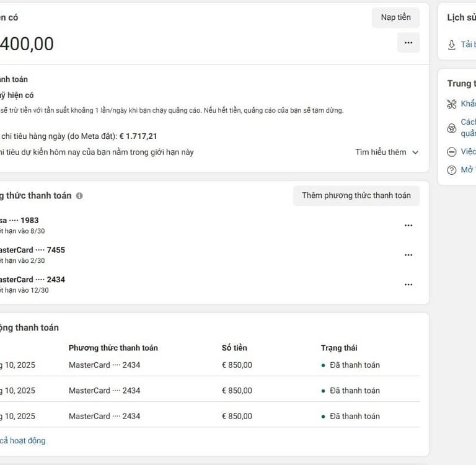Image resolution: width=476 pixels, height=465 pixels.
Task: Select the last Đã thanh toán payment row
Action: tap(354, 416)
